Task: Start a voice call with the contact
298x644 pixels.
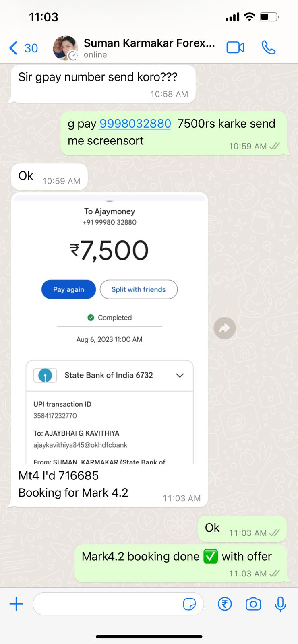Action: tap(268, 47)
